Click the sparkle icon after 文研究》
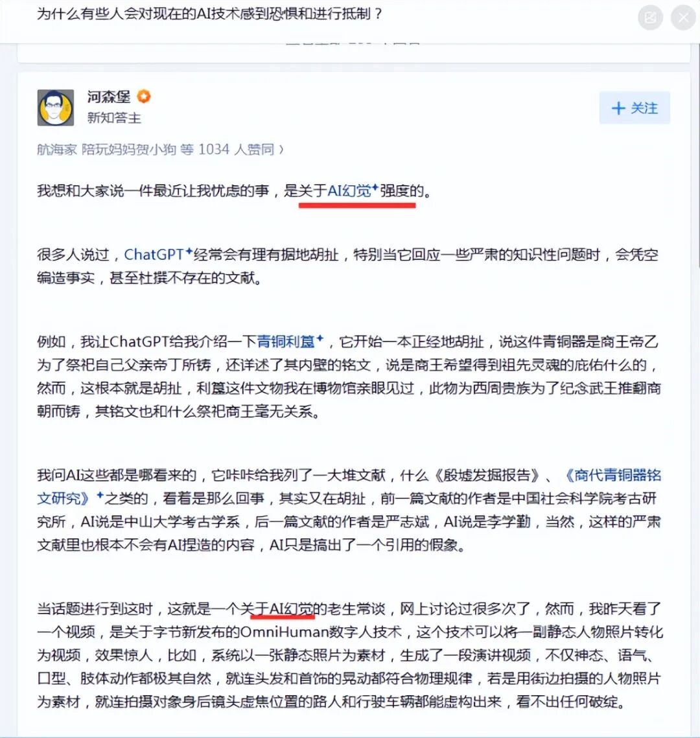The width and height of the screenshot is (700, 738). [x=100, y=495]
